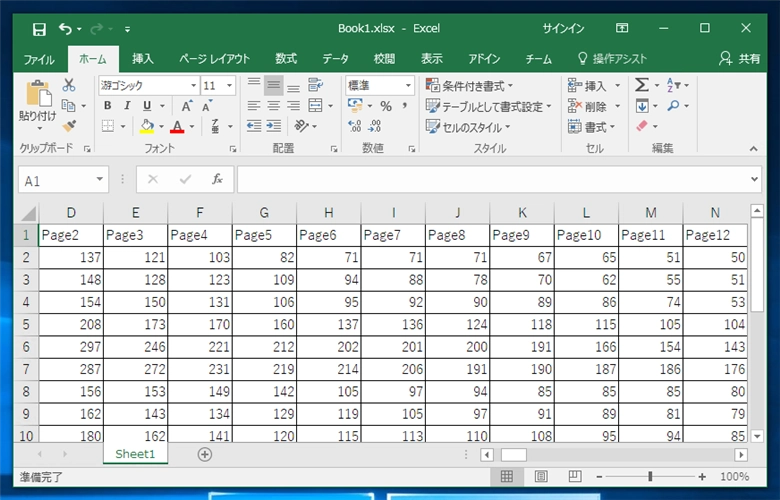Select the Format Painter brush icon

click(69, 126)
